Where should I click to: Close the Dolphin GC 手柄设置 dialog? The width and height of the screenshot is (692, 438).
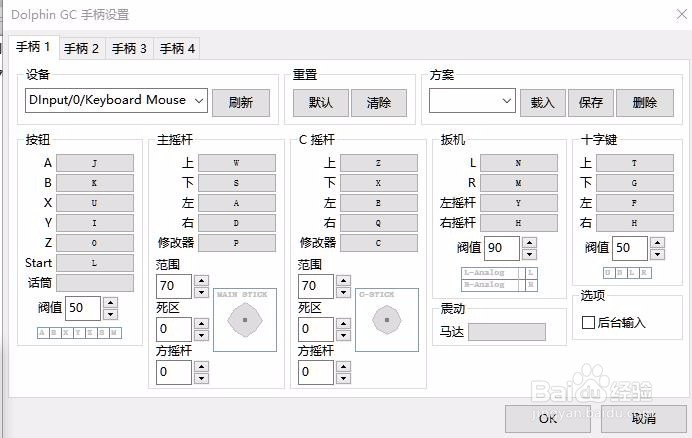[x=682, y=15]
